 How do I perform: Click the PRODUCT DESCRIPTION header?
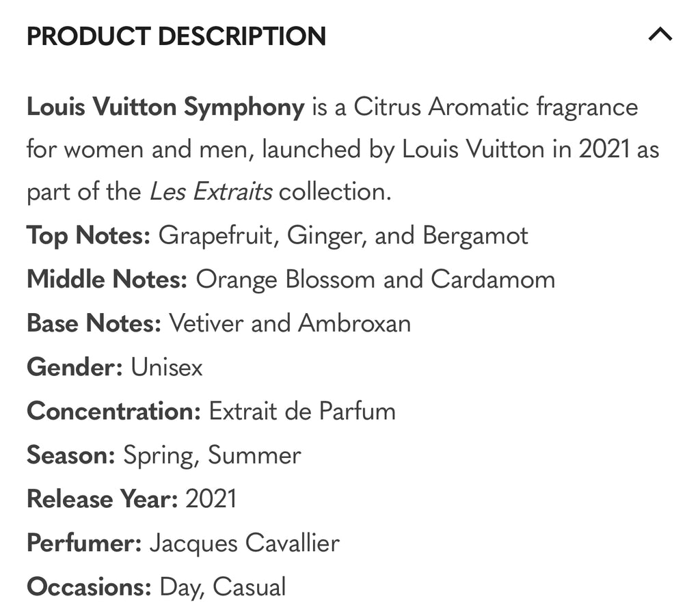176,36
